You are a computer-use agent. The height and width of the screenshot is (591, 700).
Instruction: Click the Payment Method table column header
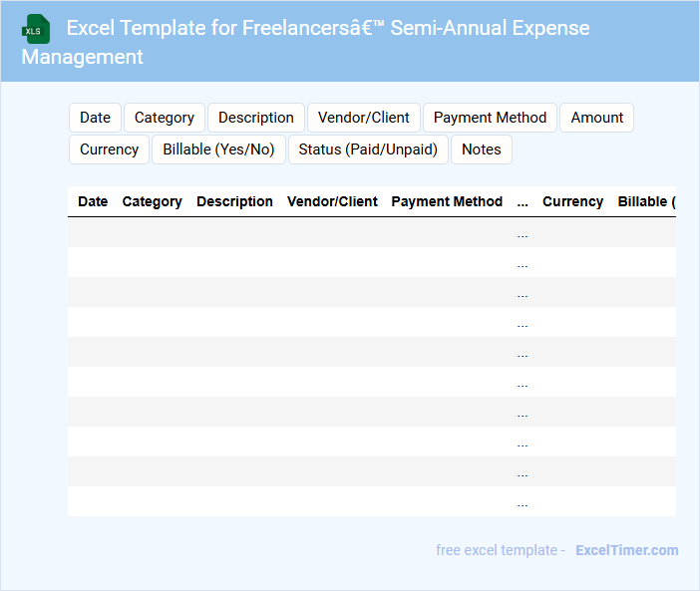447,201
